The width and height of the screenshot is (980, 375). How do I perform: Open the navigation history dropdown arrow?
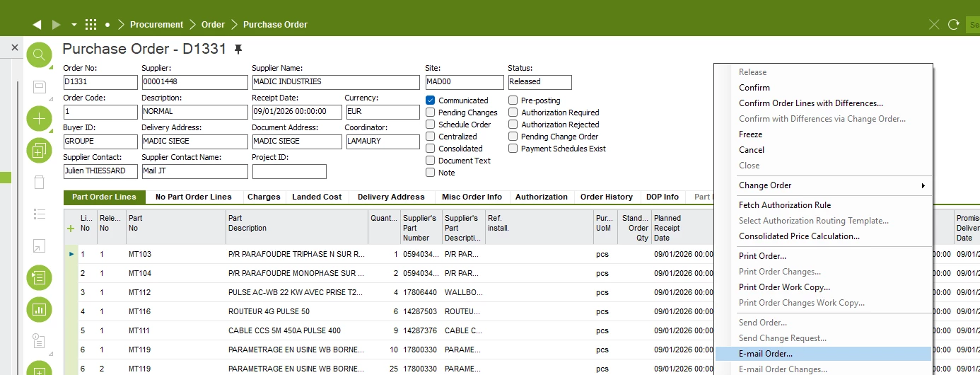(74, 25)
